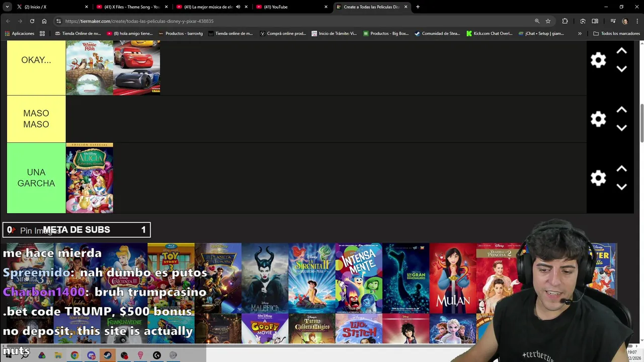Pick the Intensa Mente poster
Image resolution: width=644 pixels, height=362 pixels.
[359, 278]
